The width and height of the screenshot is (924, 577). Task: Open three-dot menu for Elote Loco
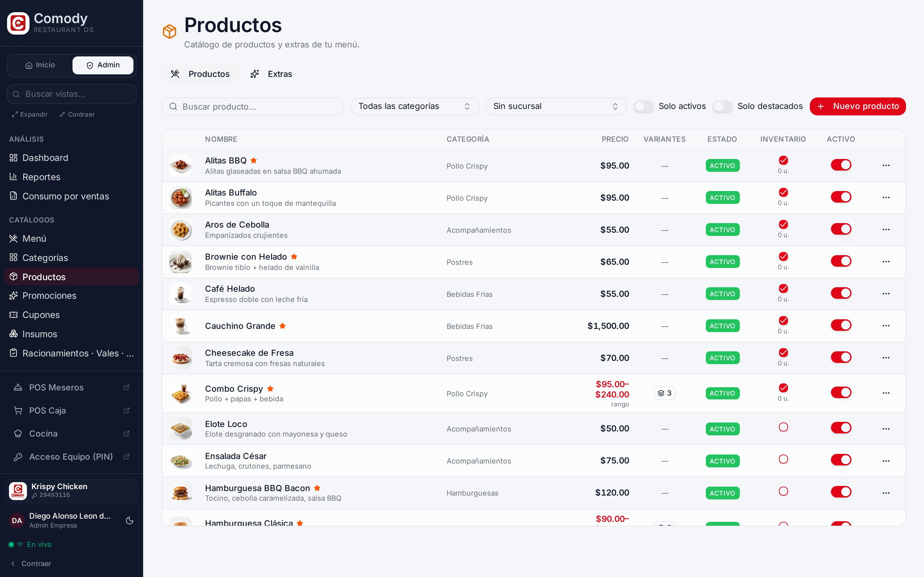(x=886, y=429)
